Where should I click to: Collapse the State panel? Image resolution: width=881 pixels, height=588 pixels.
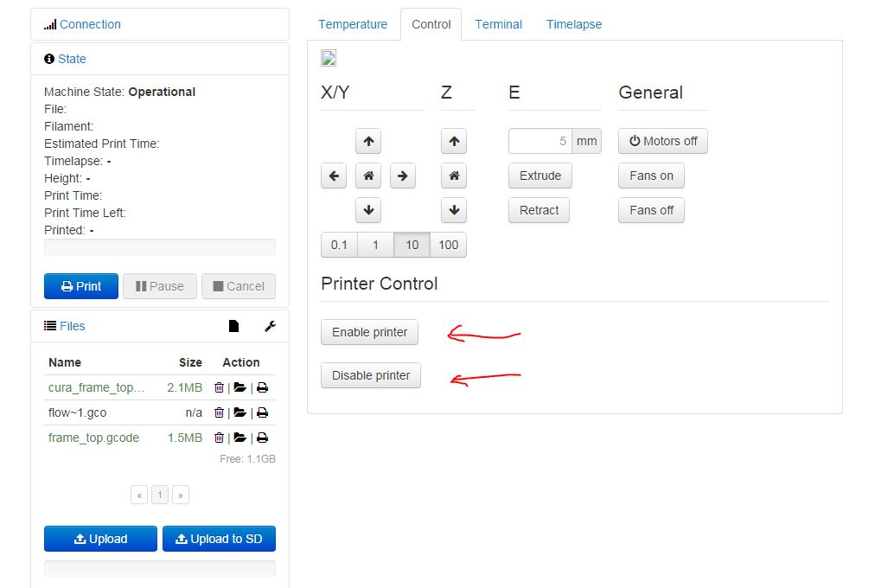[x=72, y=59]
